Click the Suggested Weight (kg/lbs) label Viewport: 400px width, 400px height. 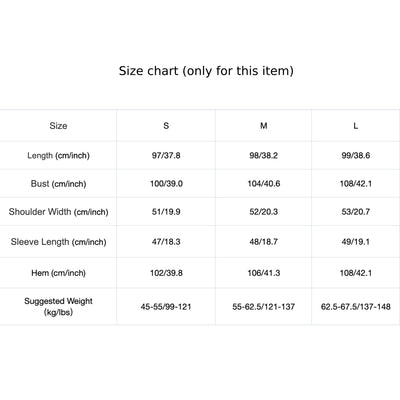click(58, 307)
